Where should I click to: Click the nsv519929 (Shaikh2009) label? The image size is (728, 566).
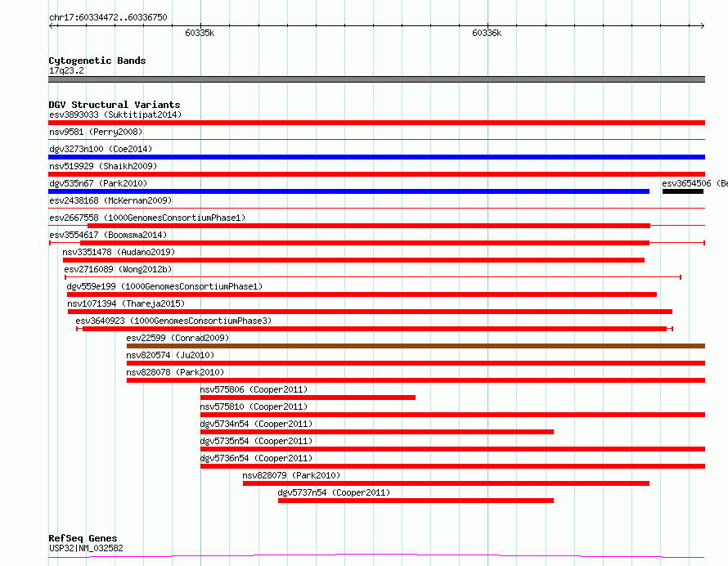[103, 166]
